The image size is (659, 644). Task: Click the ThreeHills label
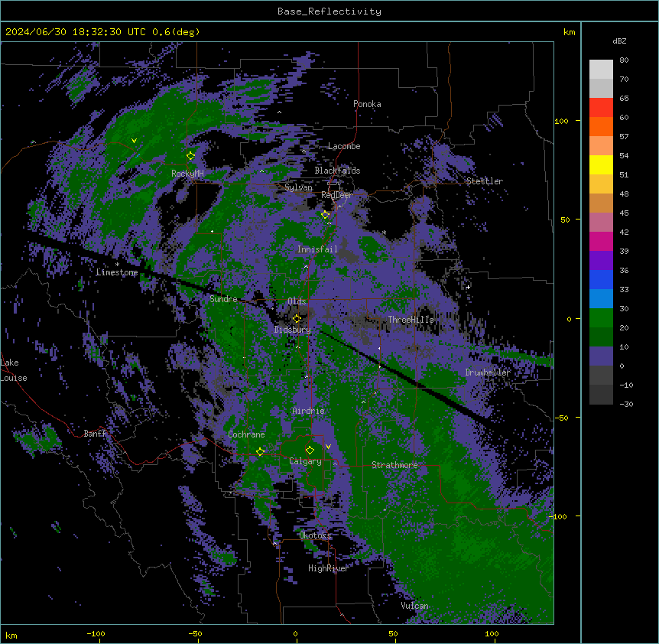click(411, 320)
